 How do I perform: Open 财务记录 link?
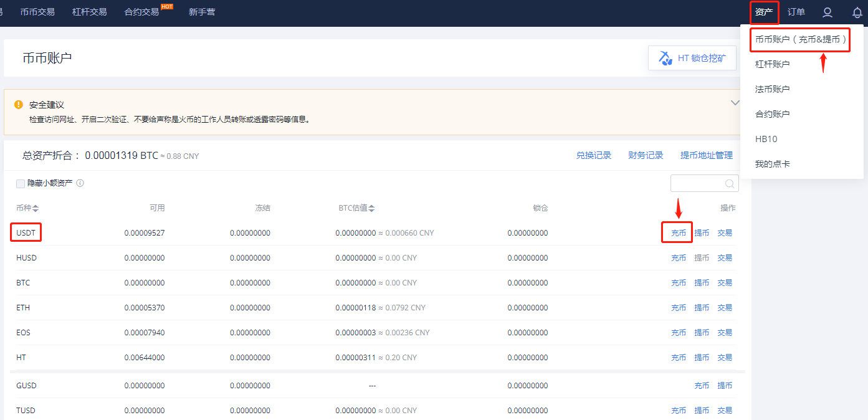tap(646, 155)
